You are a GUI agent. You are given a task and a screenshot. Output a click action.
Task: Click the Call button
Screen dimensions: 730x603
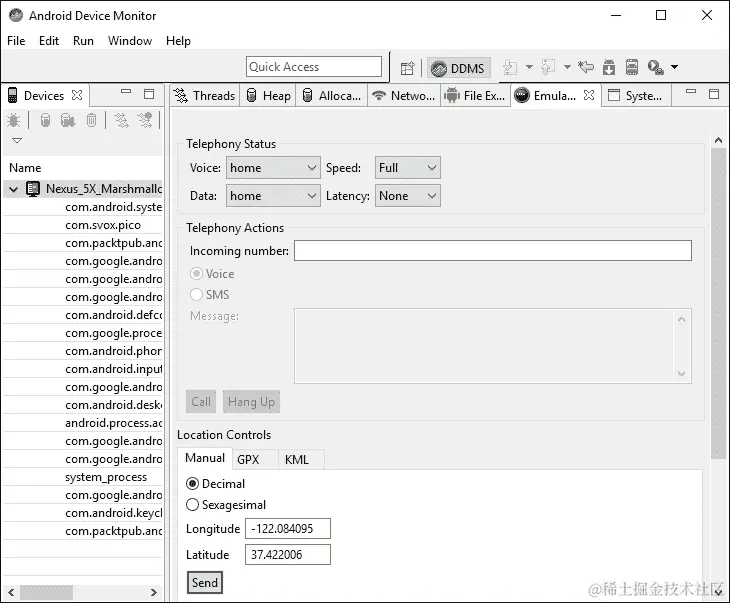201,402
